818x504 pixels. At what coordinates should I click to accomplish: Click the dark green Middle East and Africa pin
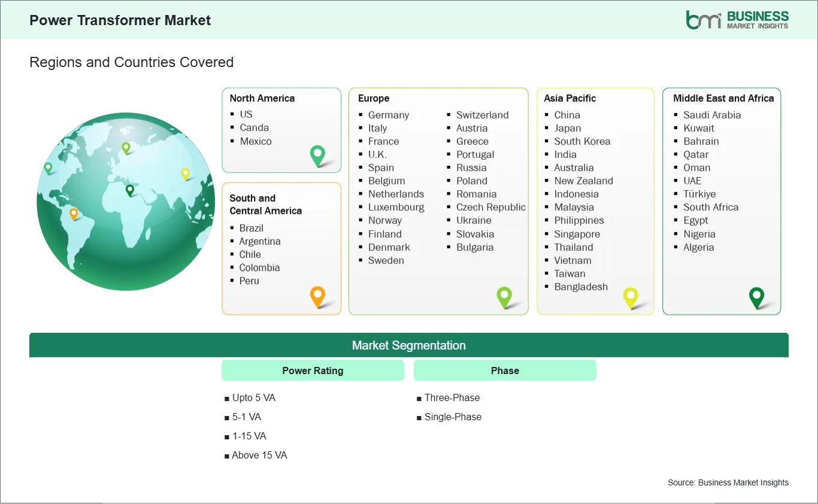tap(757, 296)
